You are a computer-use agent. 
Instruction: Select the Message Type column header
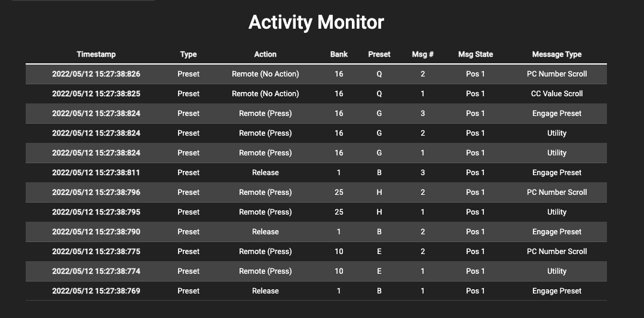tap(557, 54)
